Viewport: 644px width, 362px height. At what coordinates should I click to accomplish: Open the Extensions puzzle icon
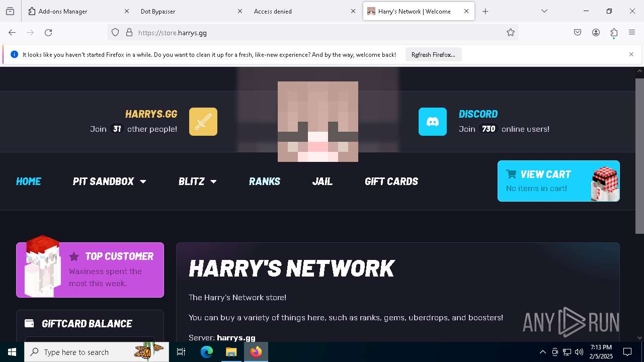(x=614, y=33)
